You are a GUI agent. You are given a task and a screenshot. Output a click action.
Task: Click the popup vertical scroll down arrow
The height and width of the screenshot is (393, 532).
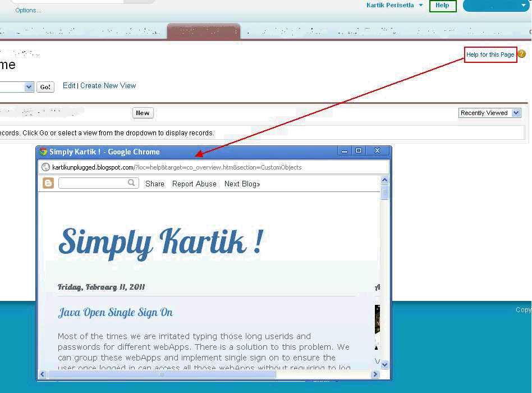click(x=384, y=365)
